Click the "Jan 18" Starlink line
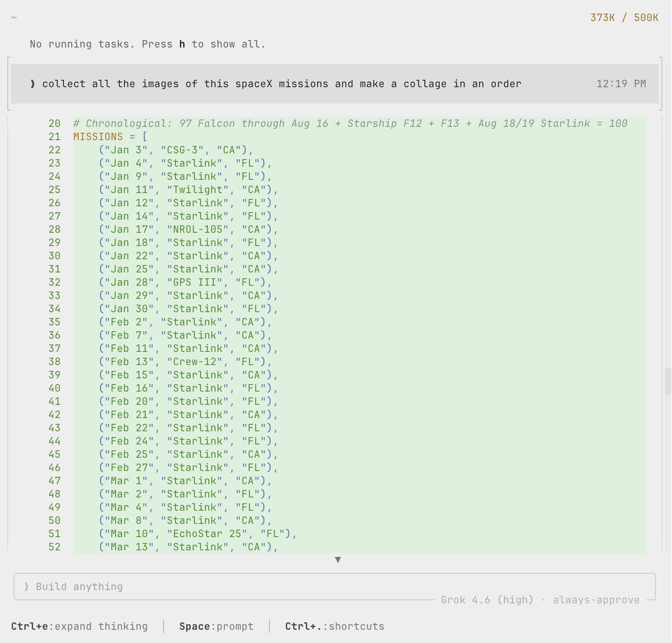This screenshot has width=672, height=643. click(188, 242)
